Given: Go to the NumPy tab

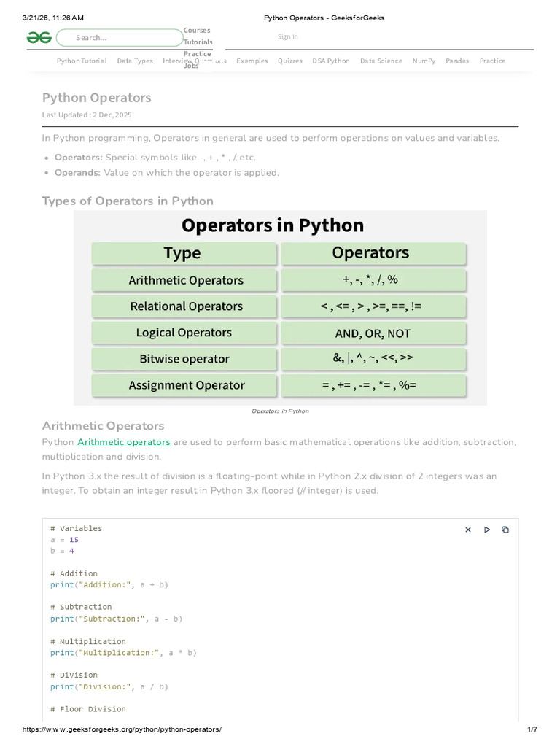Looking at the screenshot, I should pos(424,61).
